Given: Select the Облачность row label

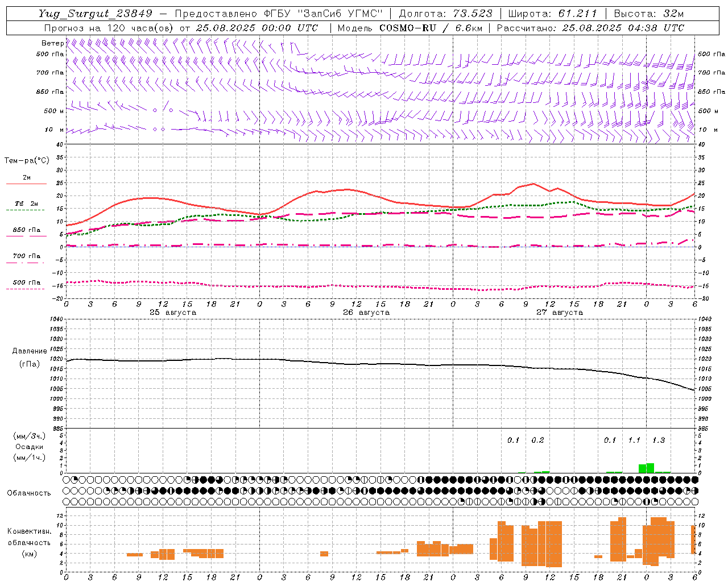Looking at the screenshot, I should (x=29, y=493).
